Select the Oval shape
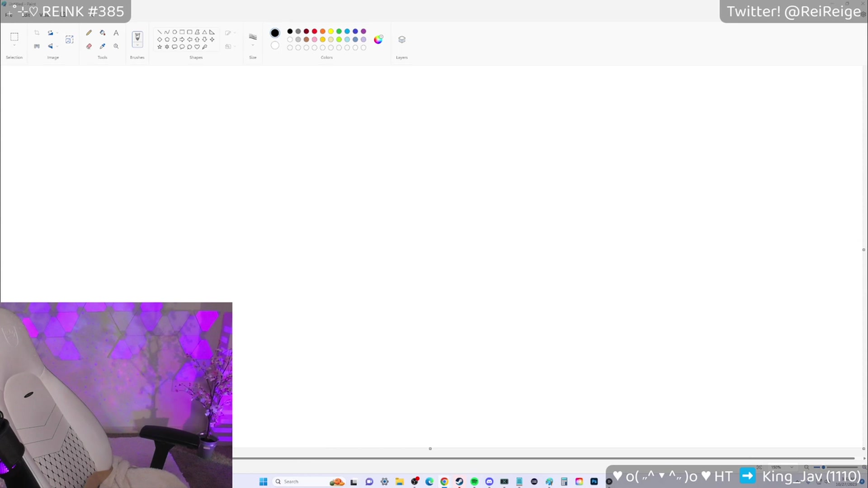Image resolution: width=868 pixels, height=488 pixels. (x=175, y=32)
